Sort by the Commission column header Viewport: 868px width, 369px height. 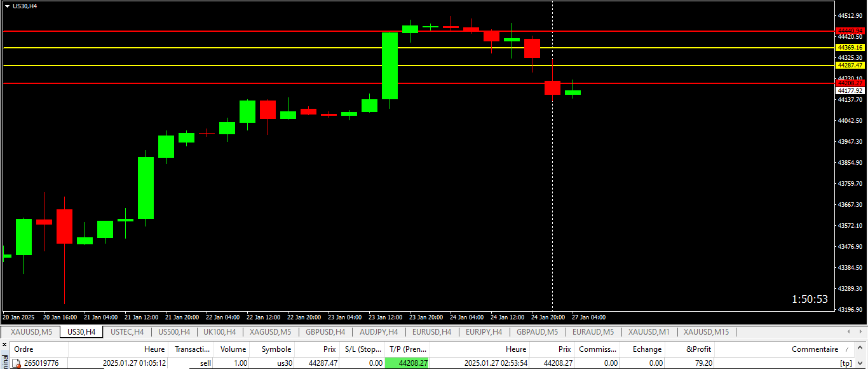coord(597,349)
